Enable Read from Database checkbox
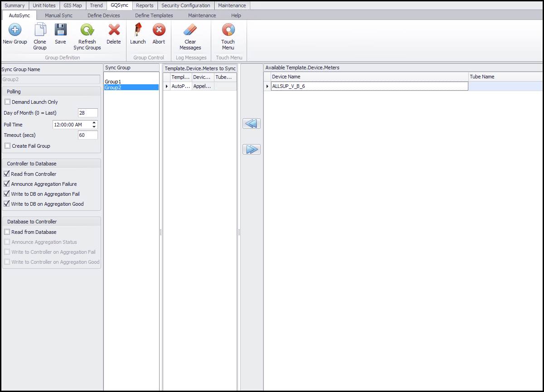This screenshot has width=544, height=392. [x=7, y=232]
